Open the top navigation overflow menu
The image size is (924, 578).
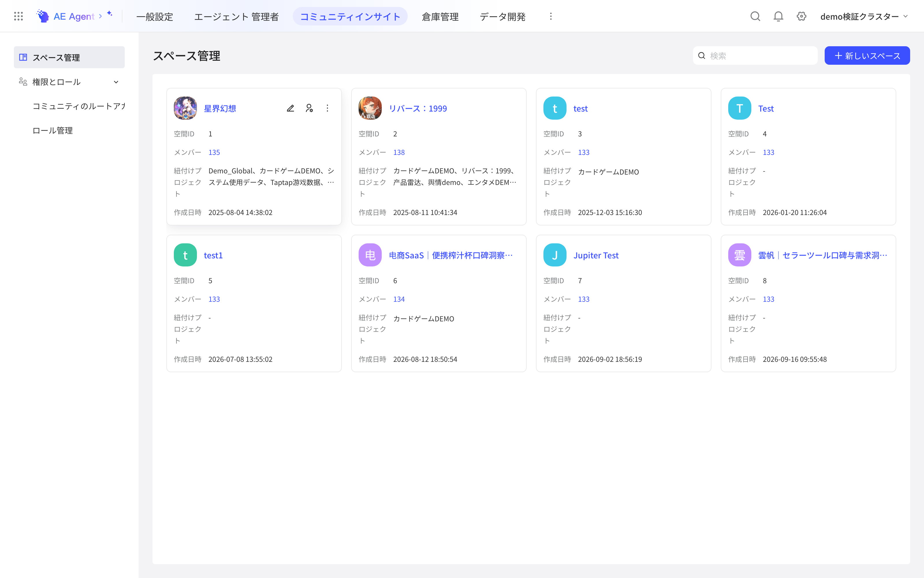point(551,16)
